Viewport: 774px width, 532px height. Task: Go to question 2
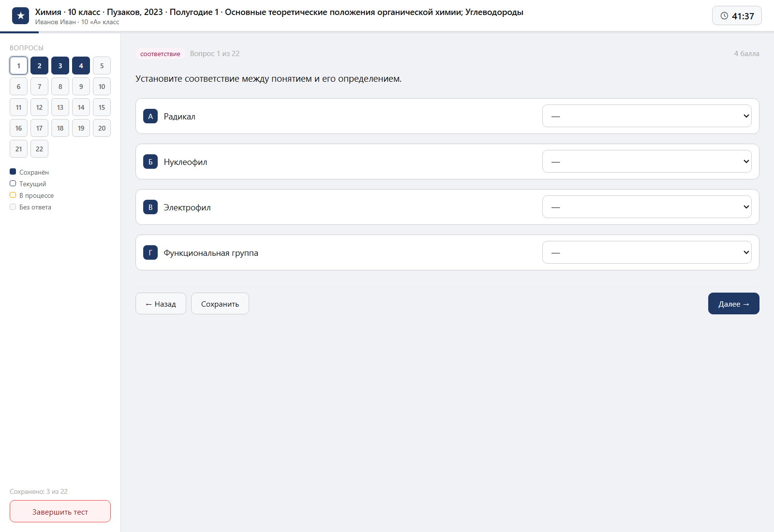click(39, 66)
